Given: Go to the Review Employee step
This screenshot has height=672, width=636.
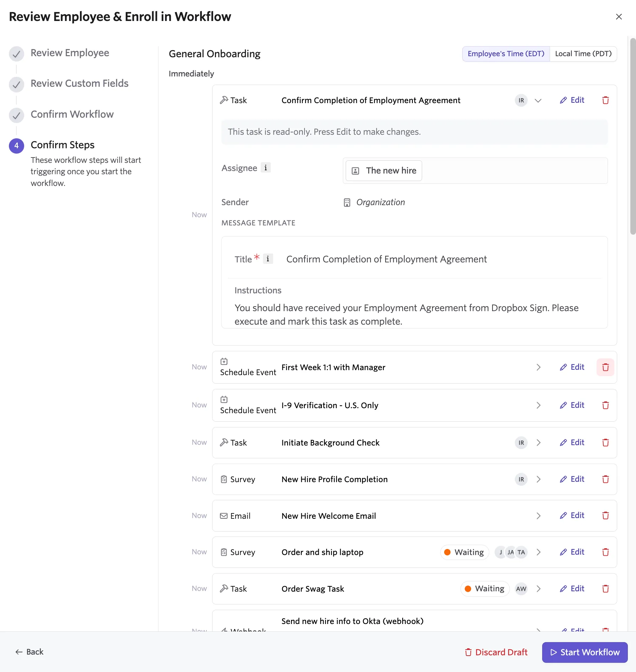Looking at the screenshot, I should [70, 53].
